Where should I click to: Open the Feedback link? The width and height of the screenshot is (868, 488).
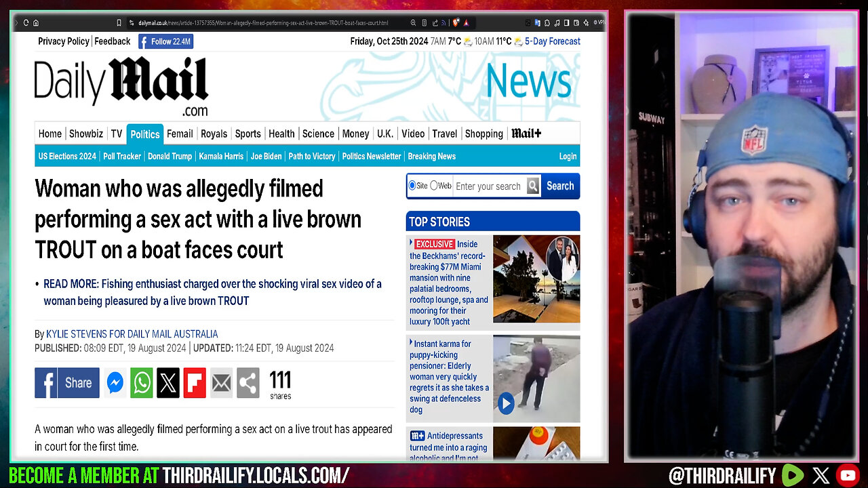click(113, 41)
